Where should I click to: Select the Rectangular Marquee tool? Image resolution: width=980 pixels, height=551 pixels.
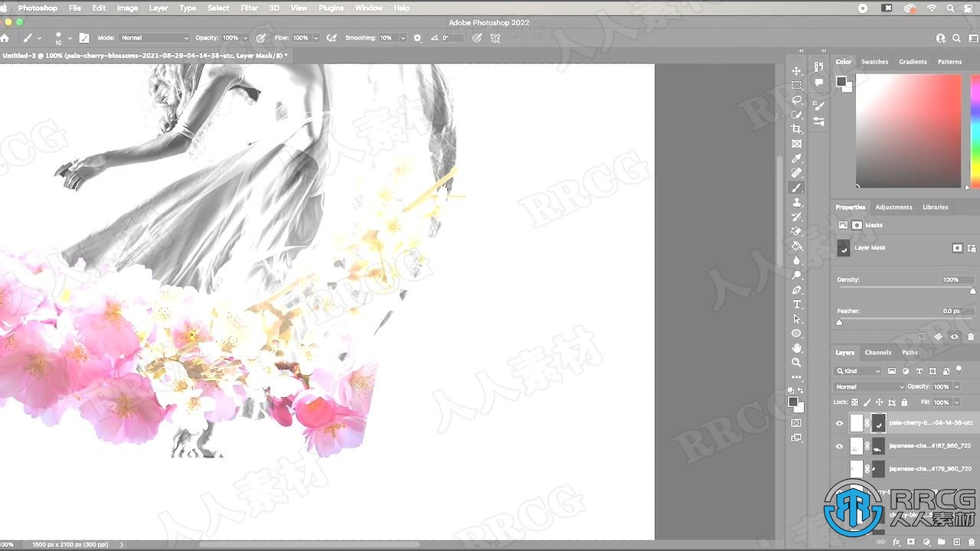point(796,85)
